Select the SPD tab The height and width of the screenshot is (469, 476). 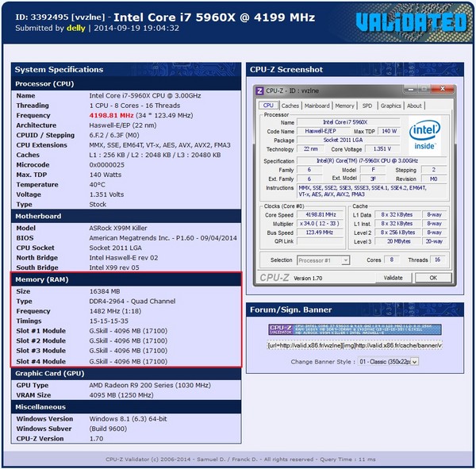pyautogui.click(x=367, y=106)
